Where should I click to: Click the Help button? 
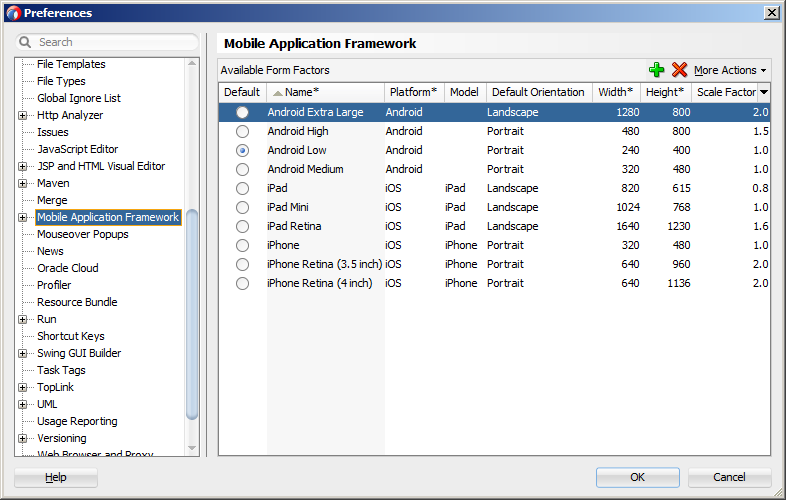[x=56, y=477]
